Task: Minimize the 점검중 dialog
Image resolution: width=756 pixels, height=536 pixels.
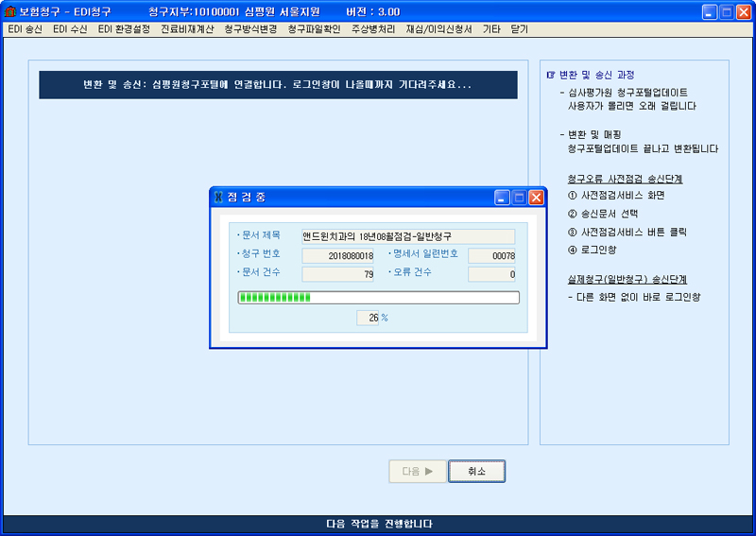Action: click(x=502, y=198)
